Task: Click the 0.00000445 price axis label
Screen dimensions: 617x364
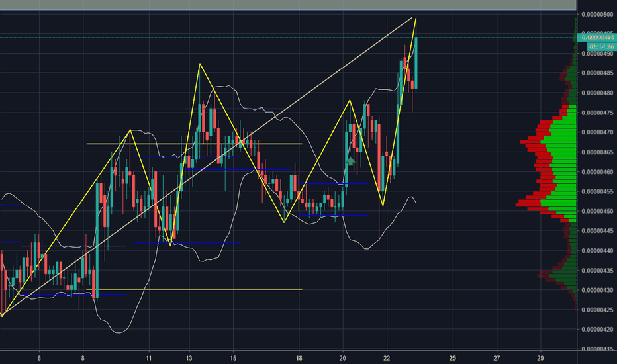Action: point(597,231)
